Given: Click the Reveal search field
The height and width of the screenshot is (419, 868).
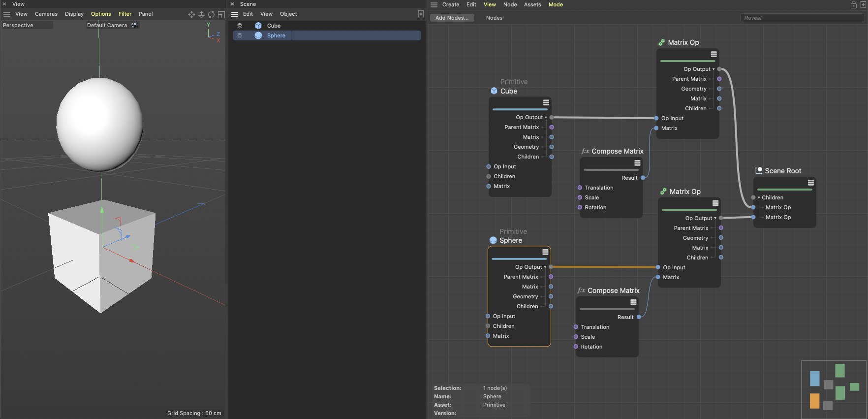Looking at the screenshot, I should point(802,18).
